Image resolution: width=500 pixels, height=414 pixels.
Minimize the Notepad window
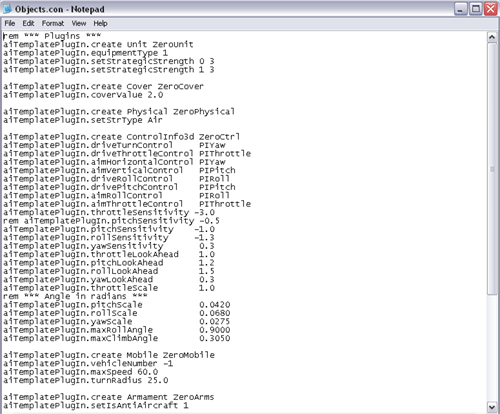(x=461, y=9)
